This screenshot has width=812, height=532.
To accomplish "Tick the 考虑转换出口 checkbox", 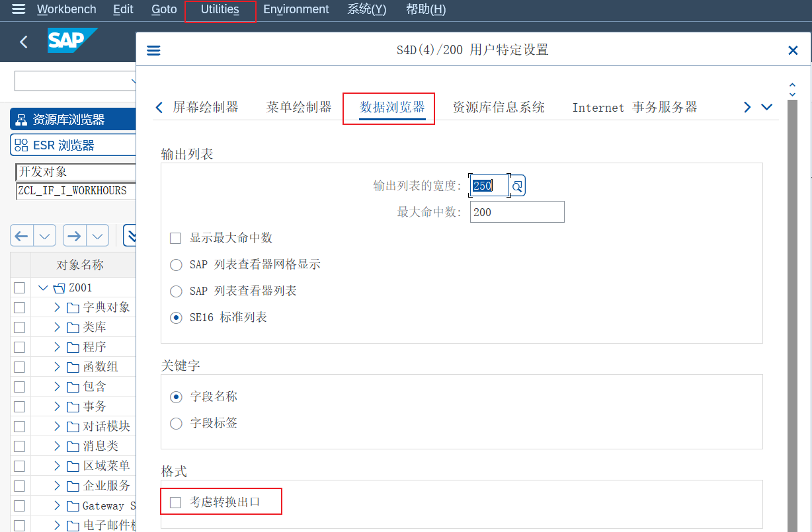I will pos(175,502).
